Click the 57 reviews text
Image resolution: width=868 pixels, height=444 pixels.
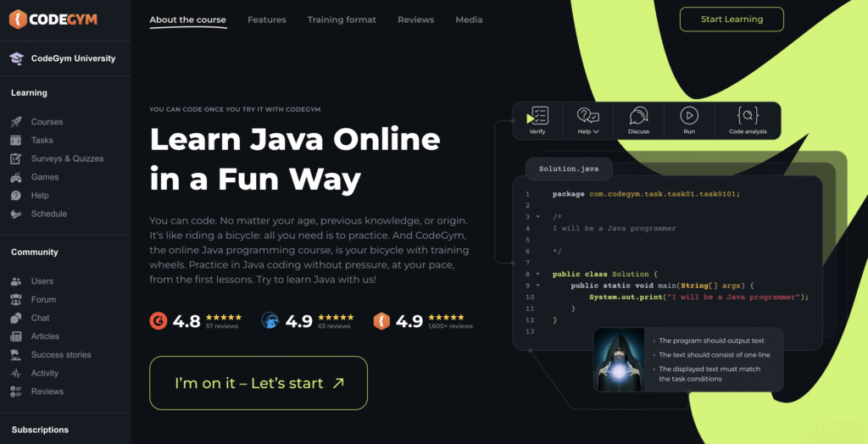coord(222,326)
